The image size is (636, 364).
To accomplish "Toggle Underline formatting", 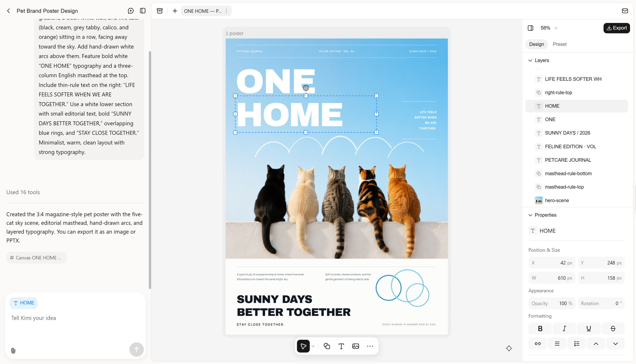I will point(589,328).
